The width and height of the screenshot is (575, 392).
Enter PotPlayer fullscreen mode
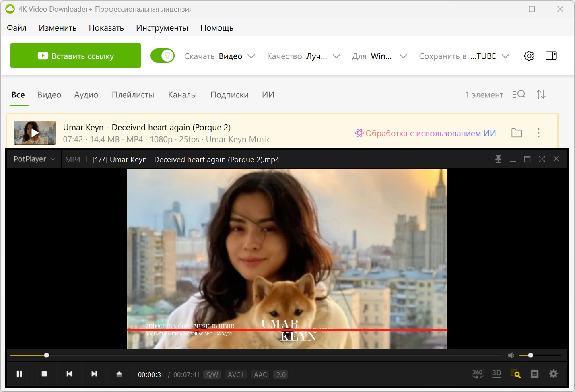(x=542, y=159)
